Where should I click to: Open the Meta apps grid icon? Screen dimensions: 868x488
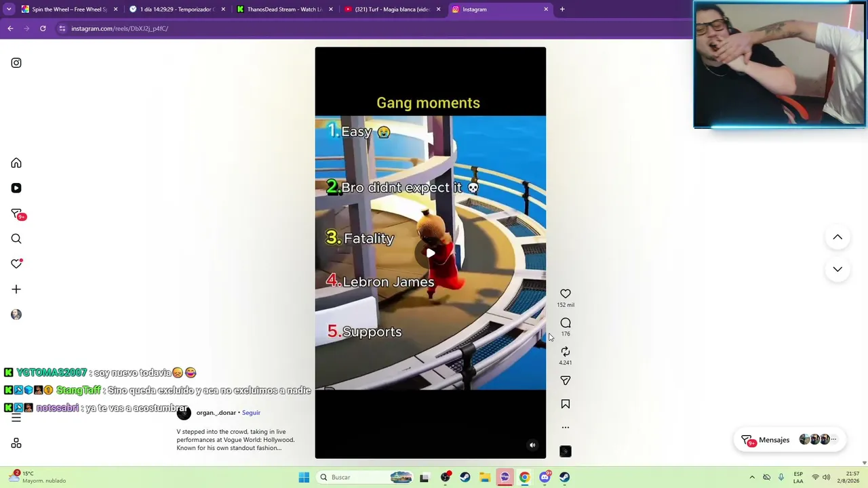coord(16,443)
